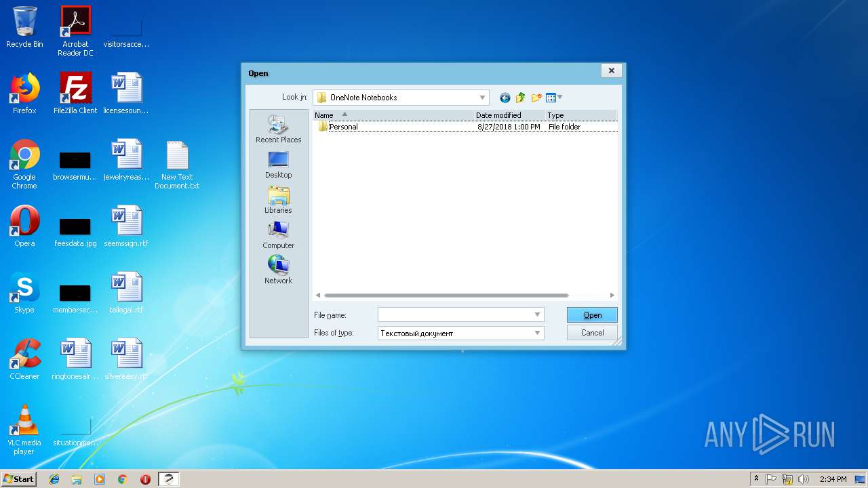The height and width of the screenshot is (488, 868).
Task: Click the left scroll arrow in file list
Action: coord(317,296)
